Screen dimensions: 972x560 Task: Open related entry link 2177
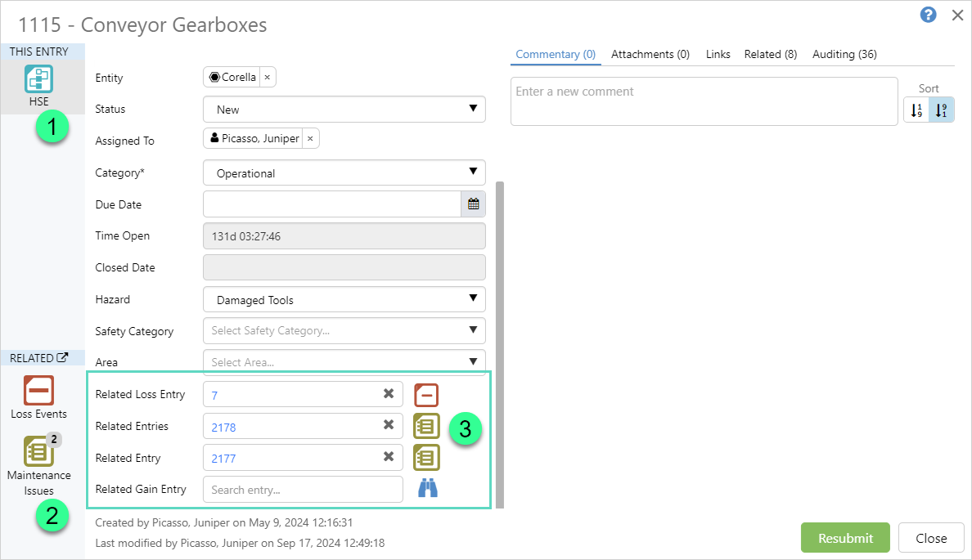tap(223, 459)
